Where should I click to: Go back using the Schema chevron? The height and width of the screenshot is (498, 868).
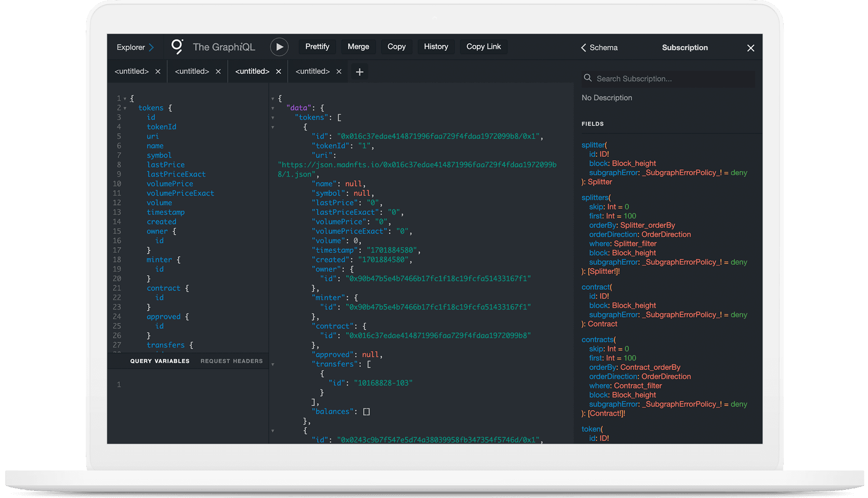click(x=583, y=47)
